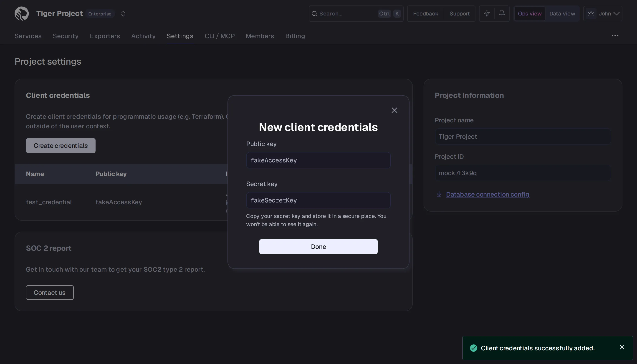The width and height of the screenshot is (637, 364).
Task: Expand the John user menu
Action: pos(602,13)
